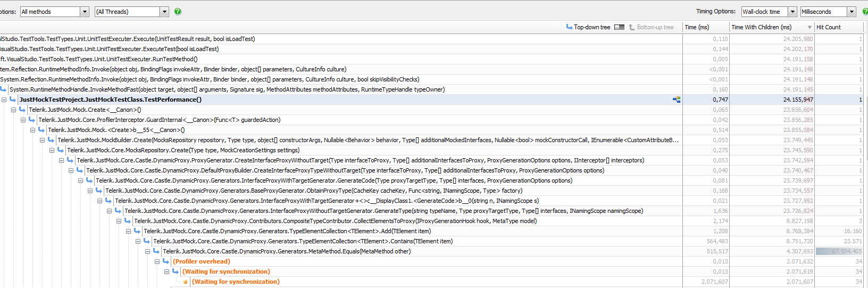Open the Milliseconds units dropdown
Image resolution: width=868 pixels, height=288 pixels.
tap(852, 12)
